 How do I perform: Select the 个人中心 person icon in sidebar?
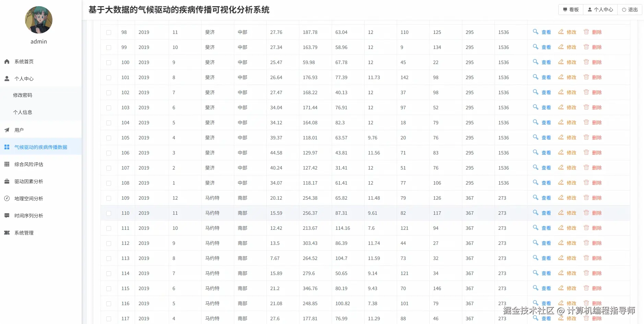point(7,78)
